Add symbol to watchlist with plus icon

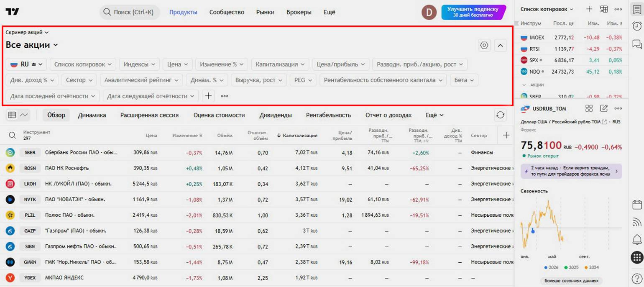589,9
